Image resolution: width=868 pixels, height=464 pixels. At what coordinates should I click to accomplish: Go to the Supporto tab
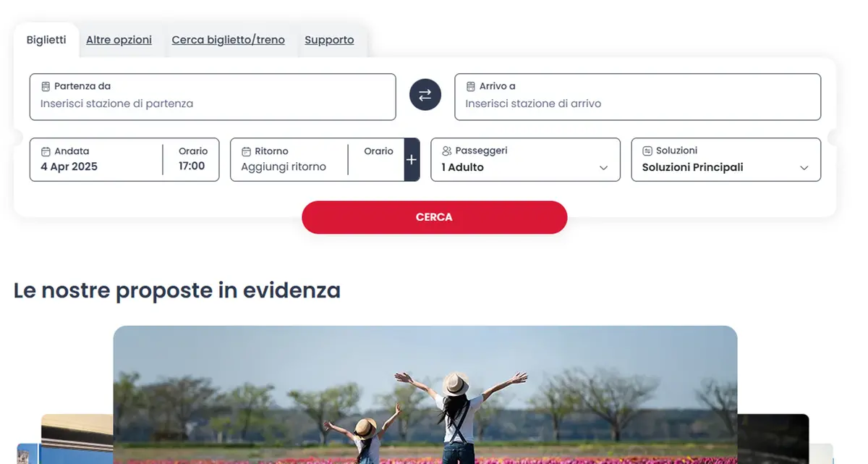click(x=329, y=40)
